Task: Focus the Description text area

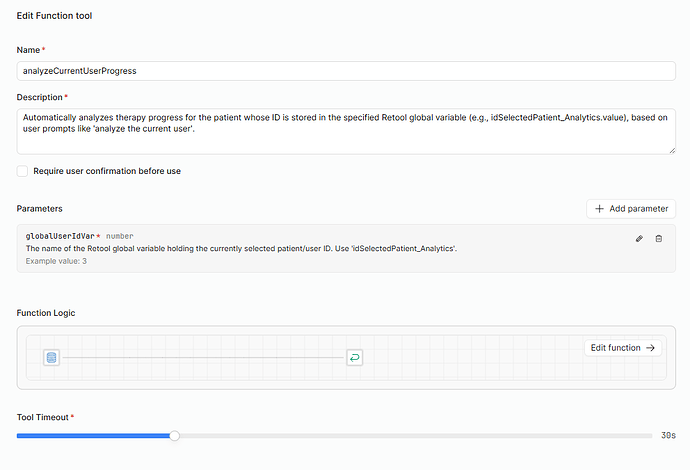Action: coord(346,130)
